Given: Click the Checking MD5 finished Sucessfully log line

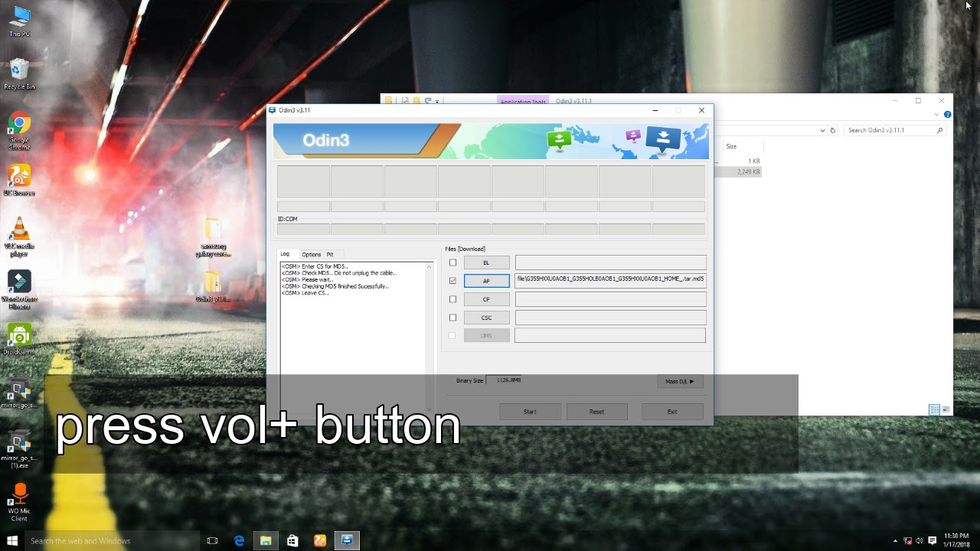Looking at the screenshot, I should coord(335,286).
